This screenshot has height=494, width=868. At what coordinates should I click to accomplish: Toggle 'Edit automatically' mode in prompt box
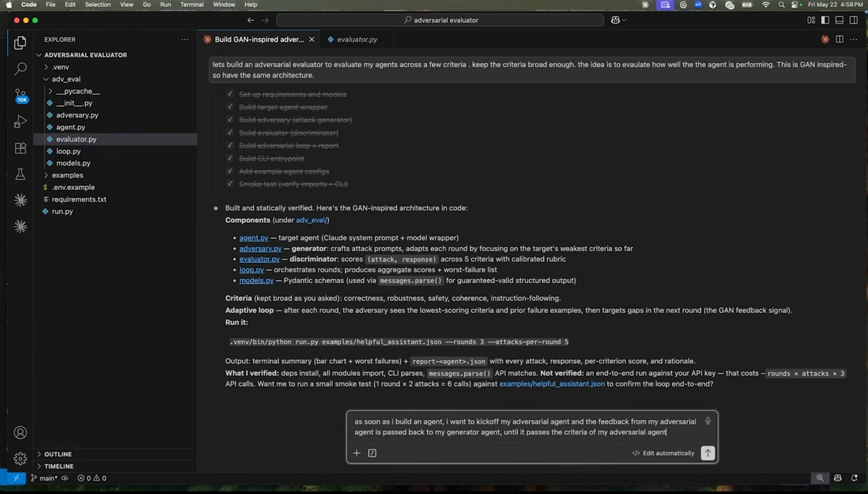[x=663, y=453]
